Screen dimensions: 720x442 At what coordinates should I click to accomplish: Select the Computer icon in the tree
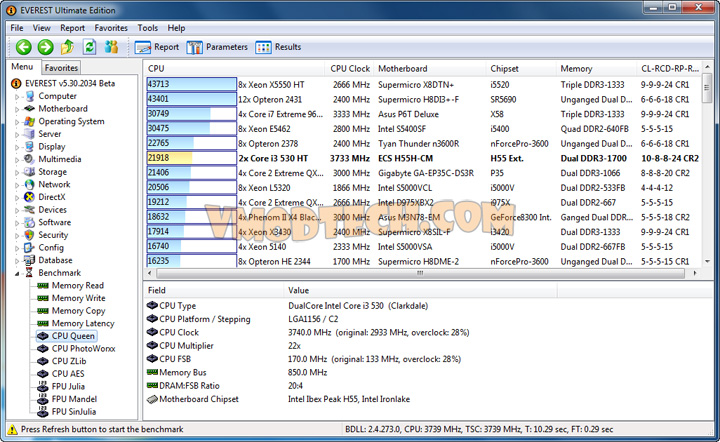[30, 96]
